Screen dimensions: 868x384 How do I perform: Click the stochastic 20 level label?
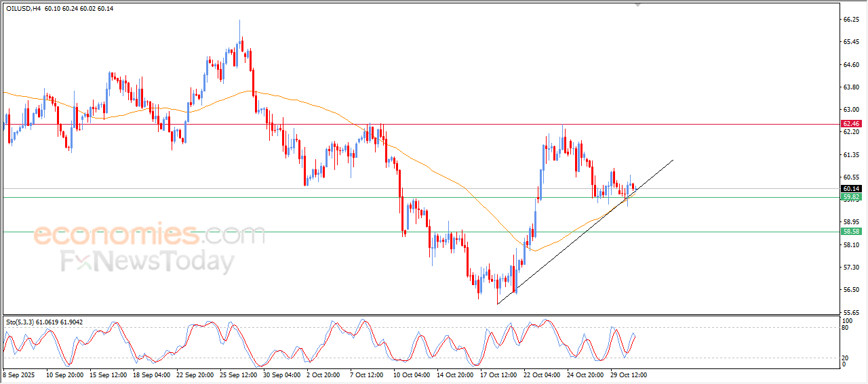845,357
